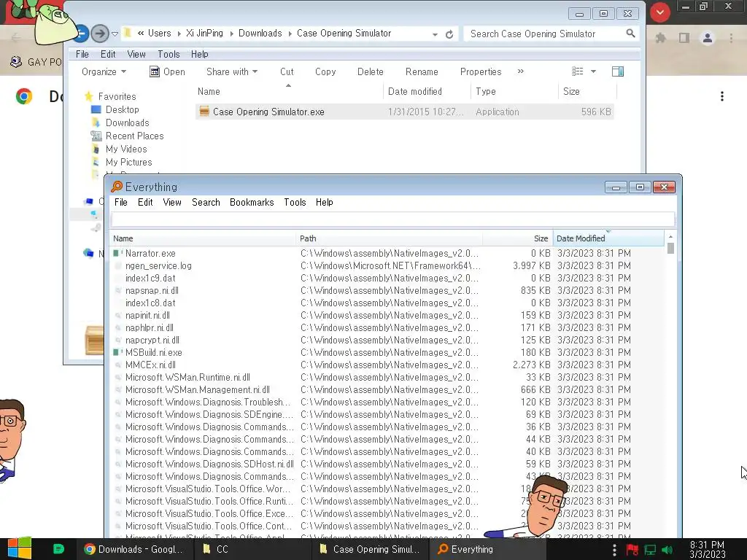
Task: Open the Tools menu in Explorer window
Action: click(169, 54)
